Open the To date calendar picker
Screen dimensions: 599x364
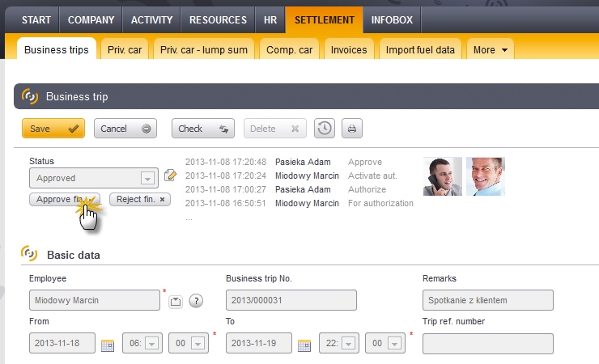[304, 345]
